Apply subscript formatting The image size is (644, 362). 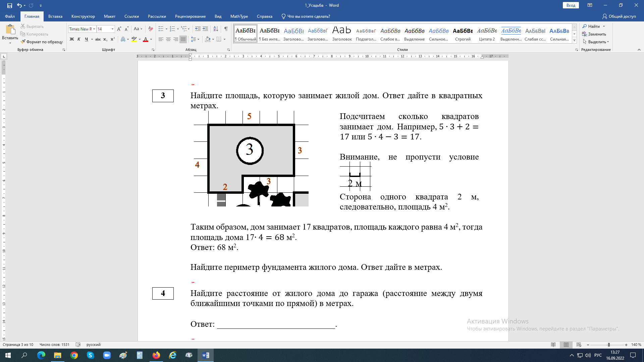(x=105, y=39)
